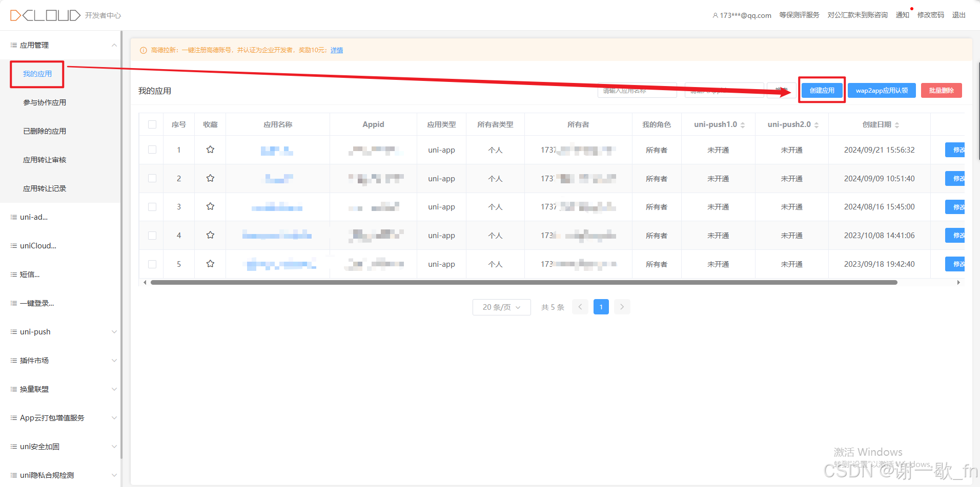Open the 20 条/页 page size dropdown
Viewport: 980px width, 487px height.
[501, 307]
